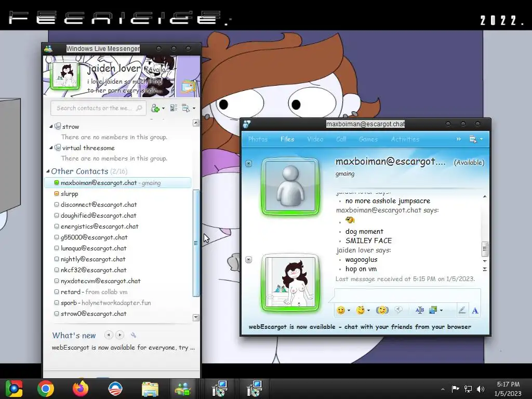Select sporb holynetworkadapter.fun contact
Image resolution: width=532 pixels, height=399 pixels.
[102, 303]
